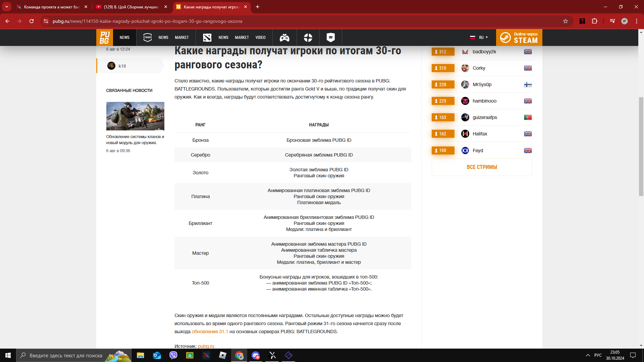Viewport: 644px width, 362px height.
Task: Open MrSys0p stream
Action: point(482,84)
